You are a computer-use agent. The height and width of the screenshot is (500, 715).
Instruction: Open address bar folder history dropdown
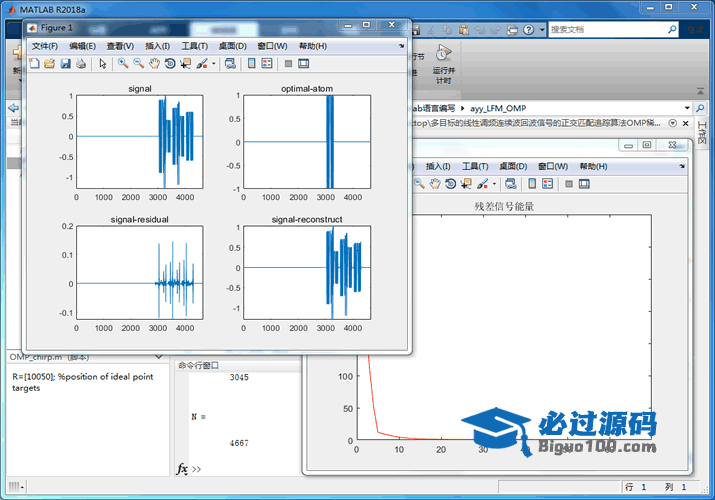[x=687, y=108]
